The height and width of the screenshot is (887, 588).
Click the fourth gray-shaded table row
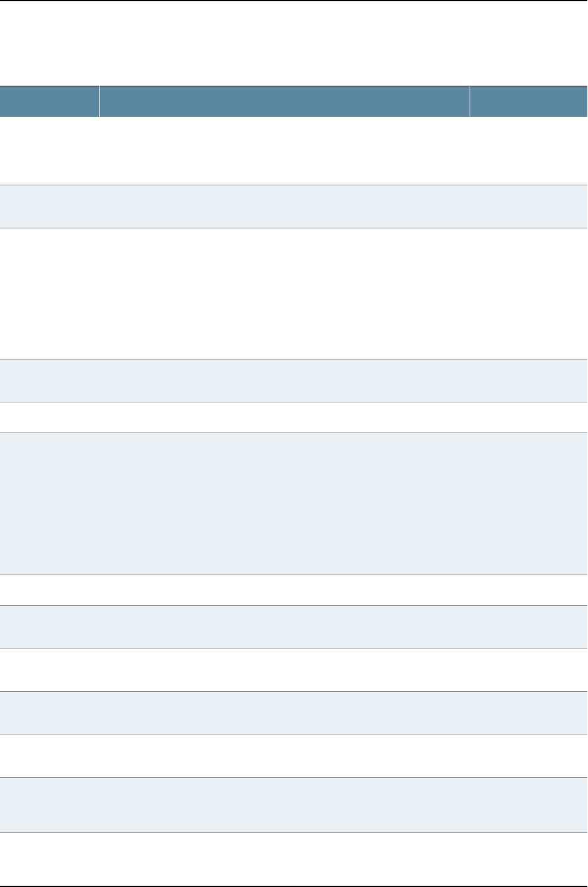point(294,626)
